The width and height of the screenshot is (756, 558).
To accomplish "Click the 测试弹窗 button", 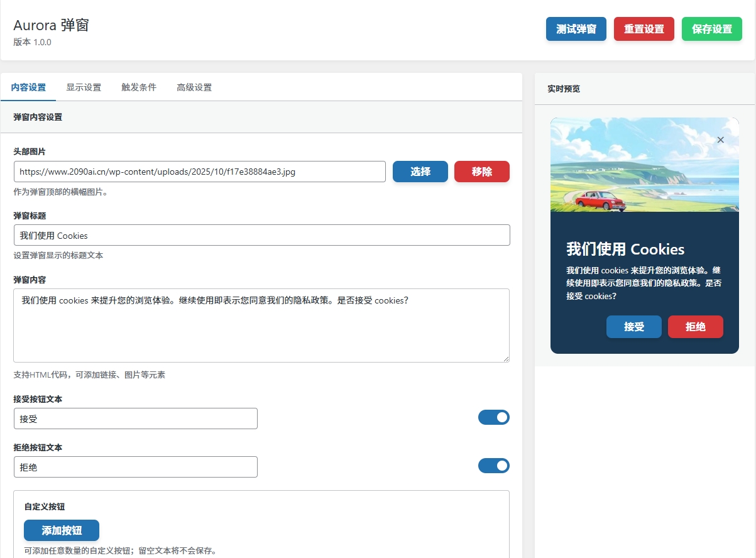I will pyautogui.click(x=576, y=29).
